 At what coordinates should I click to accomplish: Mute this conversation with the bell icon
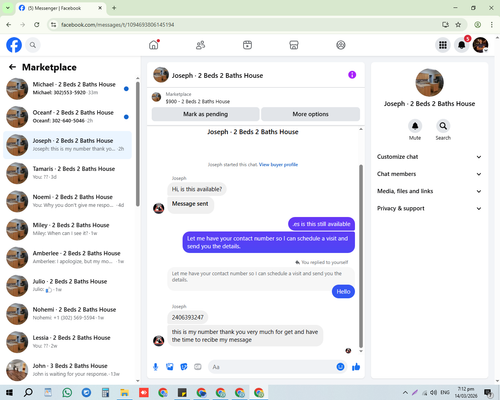click(x=415, y=126)
